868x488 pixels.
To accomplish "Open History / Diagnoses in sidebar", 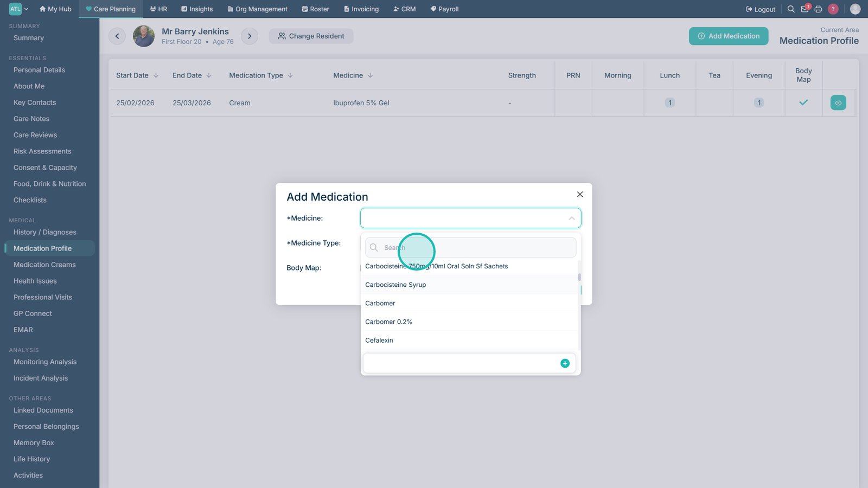I will coord(45,232).
